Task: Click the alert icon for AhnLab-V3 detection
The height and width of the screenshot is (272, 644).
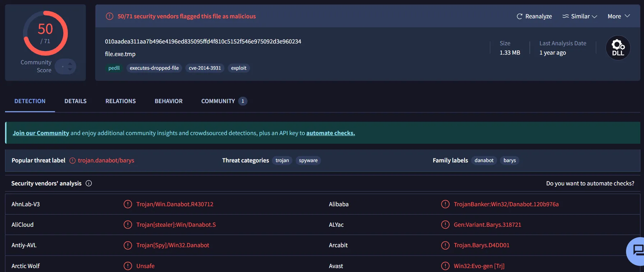Action: [128, 204]
